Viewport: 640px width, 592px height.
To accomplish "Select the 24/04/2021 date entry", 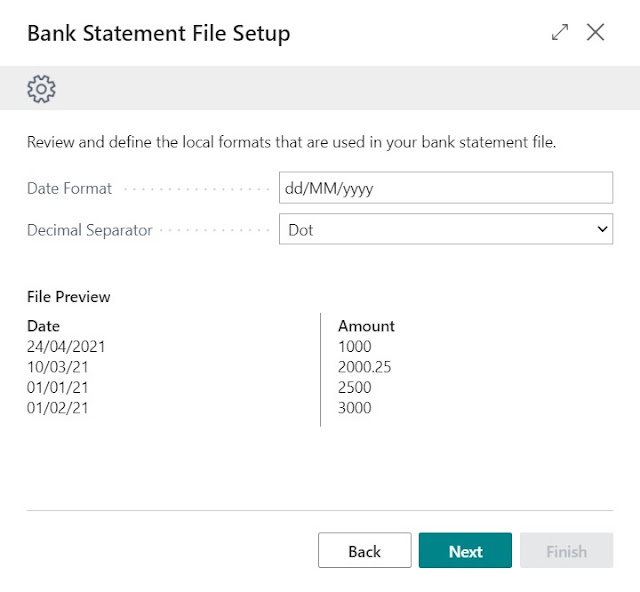I will click(x=66, y=346).
